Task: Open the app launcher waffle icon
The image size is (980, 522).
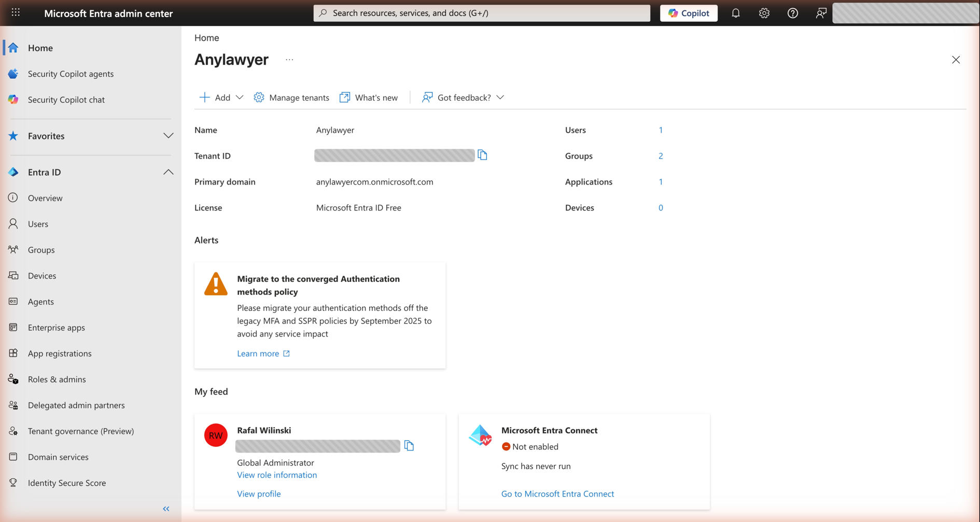Action: tap(16, 12)
